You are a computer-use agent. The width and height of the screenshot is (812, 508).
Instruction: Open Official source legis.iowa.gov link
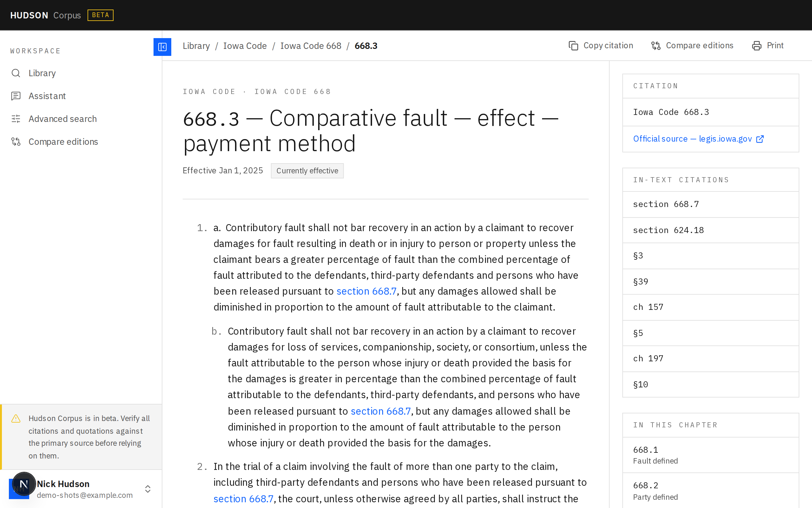(698, 139)
